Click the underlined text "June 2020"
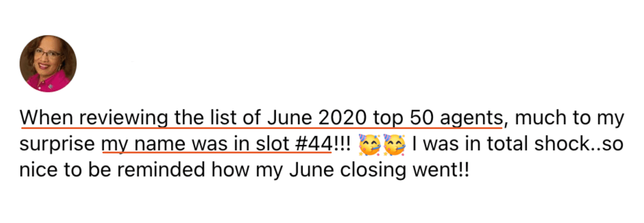This screenshot has height=223, width=644. 317,118
